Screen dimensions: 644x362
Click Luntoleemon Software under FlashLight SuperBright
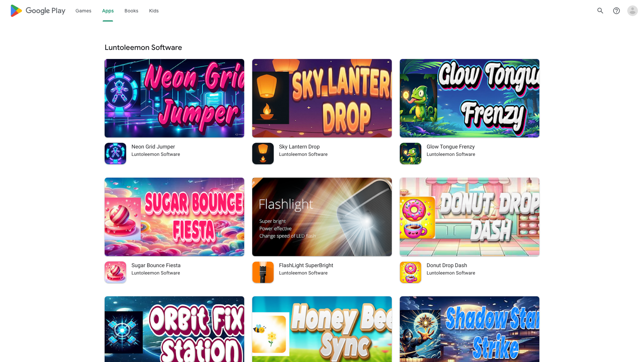coord(303,273)
